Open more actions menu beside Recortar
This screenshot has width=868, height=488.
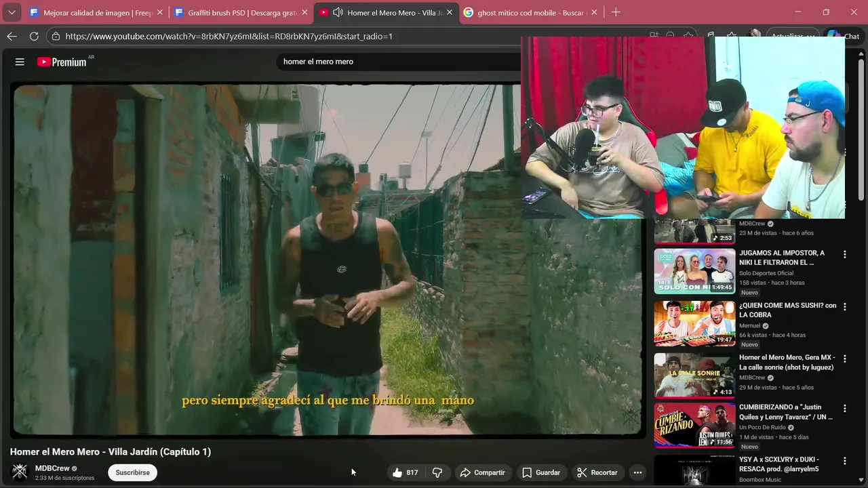click(x=637, y=472)
